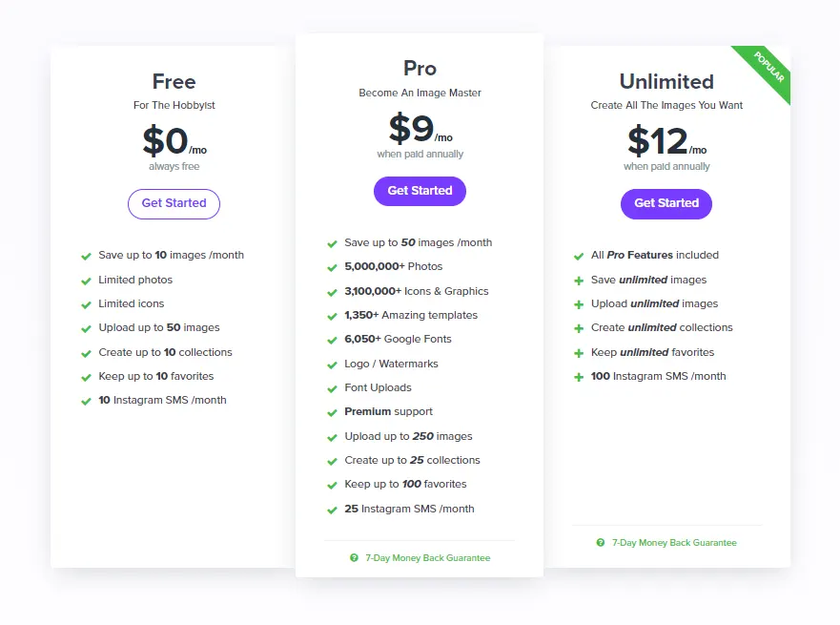Click the plus icon beside Create unlimited collections
840x625 pixels.
click(579, 328)
